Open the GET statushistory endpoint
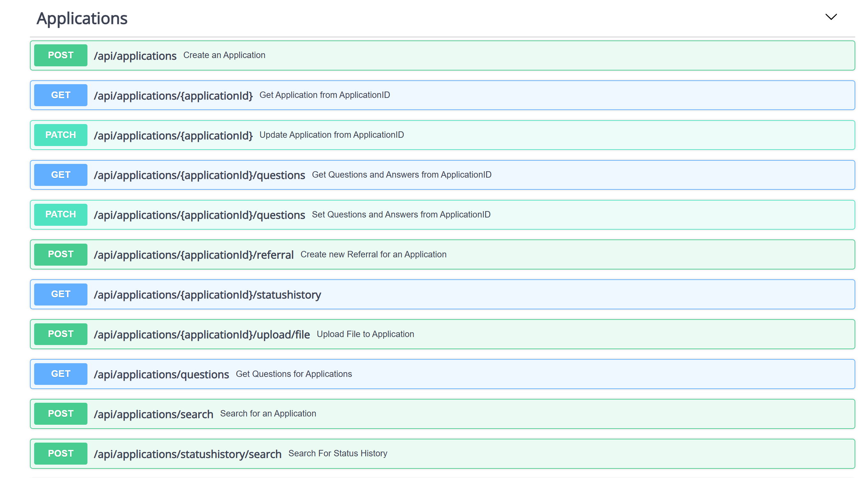The height and width of the screenshot is (478, 868). [x=472, y=294]
